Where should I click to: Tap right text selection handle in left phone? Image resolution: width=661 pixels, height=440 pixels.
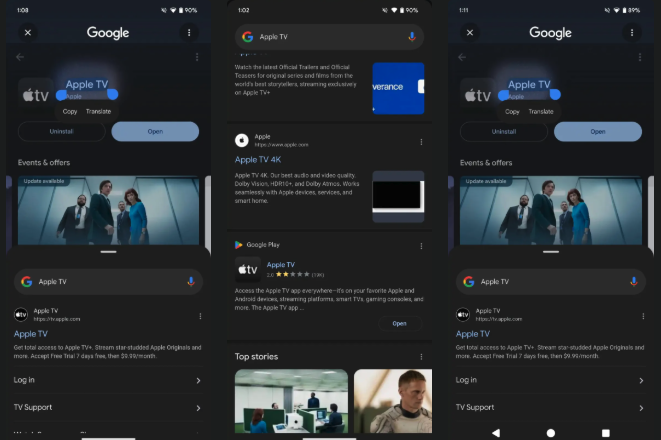(113, 94)
